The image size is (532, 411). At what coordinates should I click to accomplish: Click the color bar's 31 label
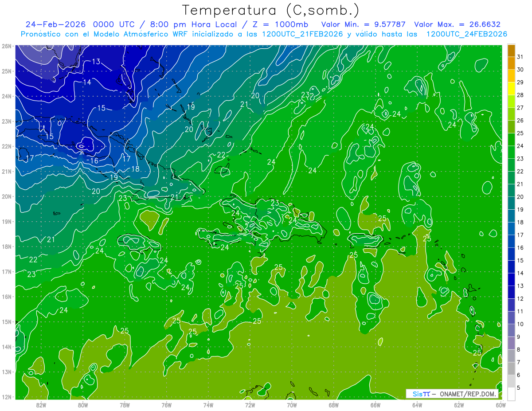(520, 57)
